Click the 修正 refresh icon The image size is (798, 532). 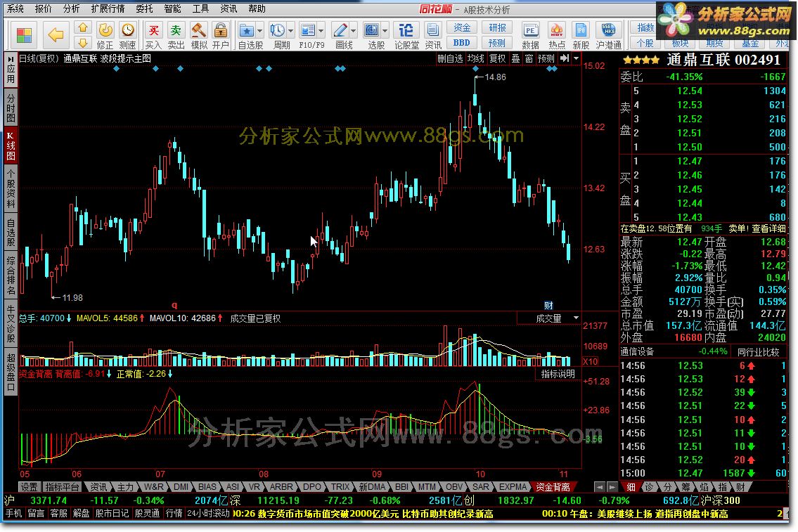(105, 30)
